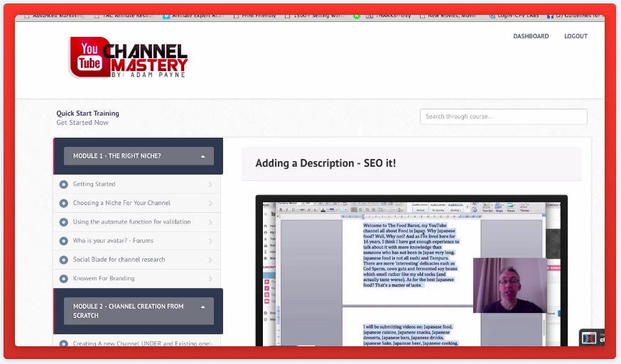Click circle icon beside Knowem For Branding
The image size is (621, 364).
(x=63, y=279)
